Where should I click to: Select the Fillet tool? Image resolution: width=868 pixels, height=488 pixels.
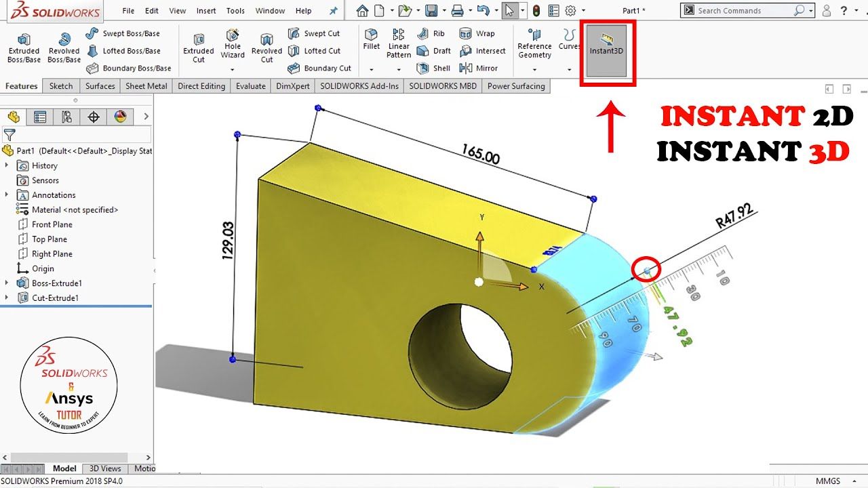[x=371, y=39]
